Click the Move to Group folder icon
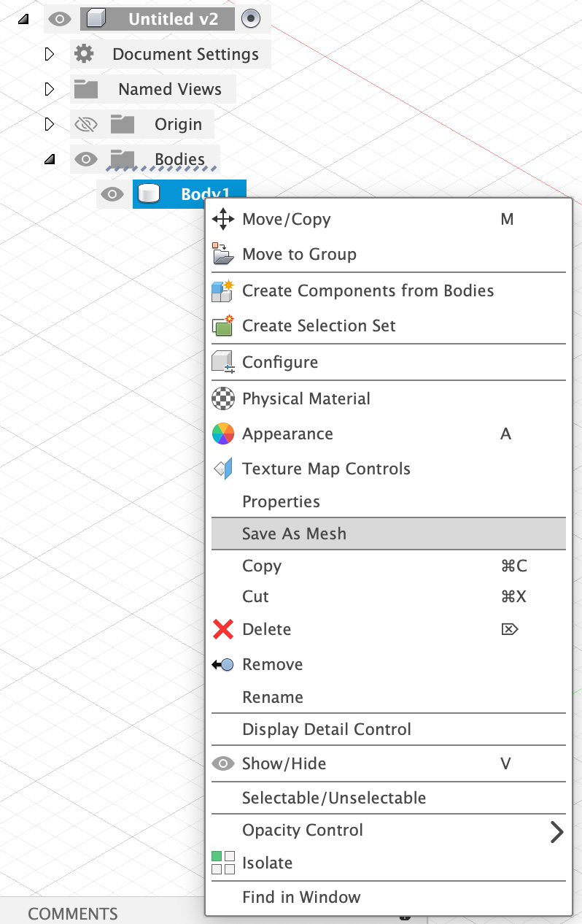Screen dimensions: 582x924 pos(223,255)
